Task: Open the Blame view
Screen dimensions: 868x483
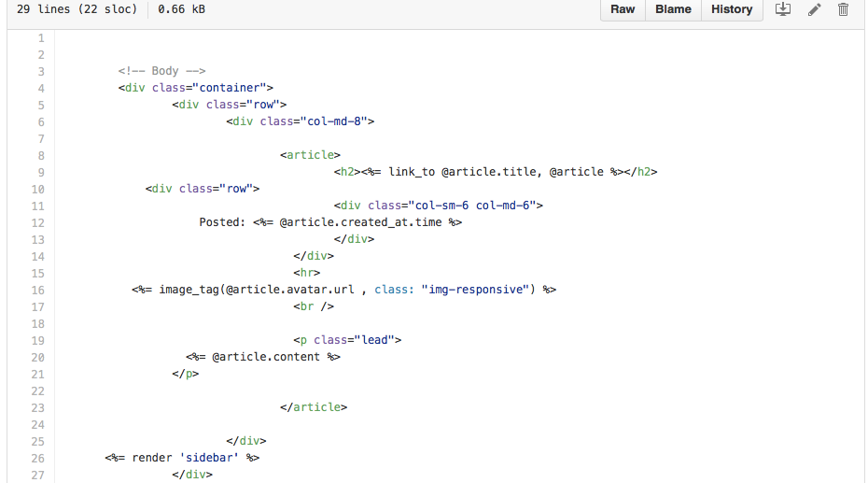Action: (x=673, y=9)
